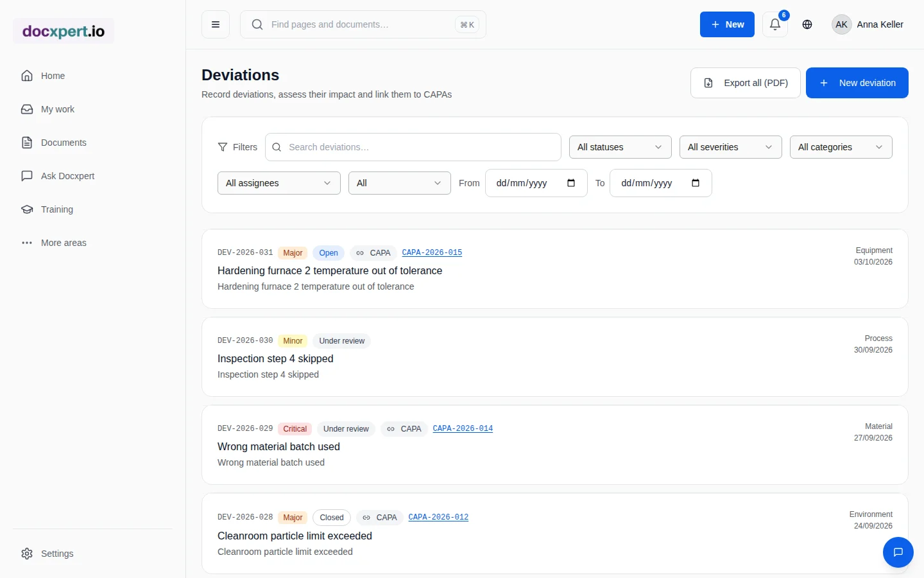Click the CAPA link chip on DEV-2026-029
Image resolution: width=924 pixels, height=578 pixels.
404,429
